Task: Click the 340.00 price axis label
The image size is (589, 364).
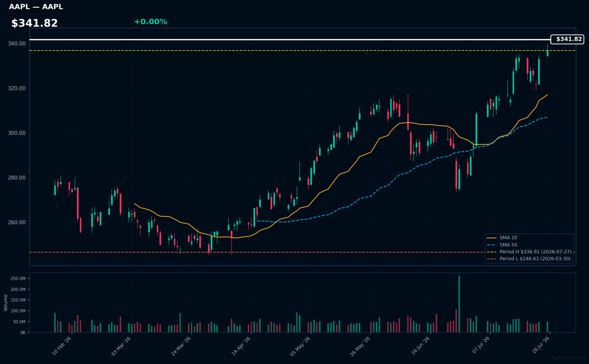Action: 17,44
